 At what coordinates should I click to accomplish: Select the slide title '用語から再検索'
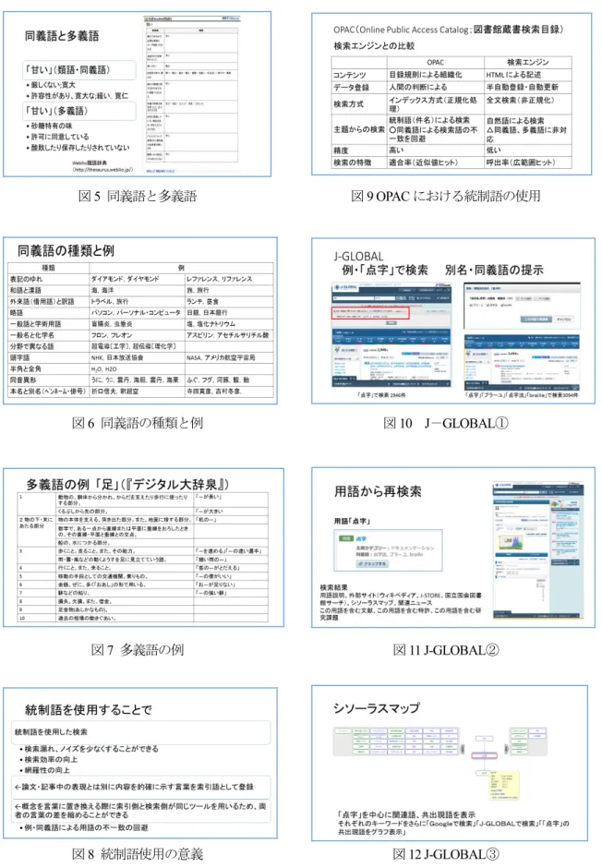click(x=378, y=491)
